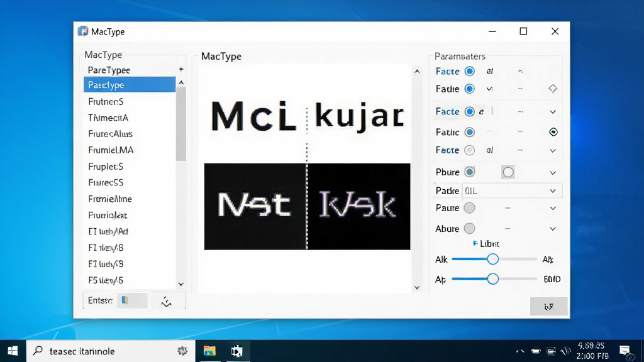Screen dimensions: 644x362
Task: Open the Windows Start menu
Action: click(13, 351)
